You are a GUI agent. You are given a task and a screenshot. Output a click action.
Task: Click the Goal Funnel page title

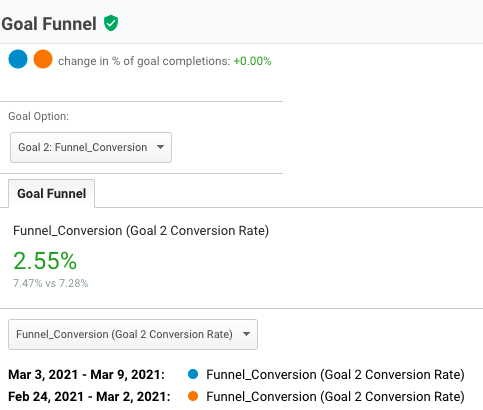click(49, 24)
